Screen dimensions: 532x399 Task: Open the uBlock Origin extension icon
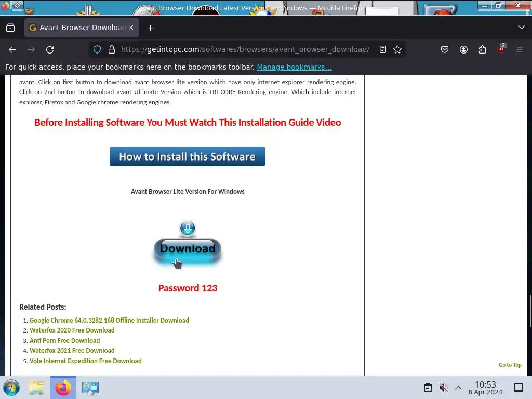[501, 49]
